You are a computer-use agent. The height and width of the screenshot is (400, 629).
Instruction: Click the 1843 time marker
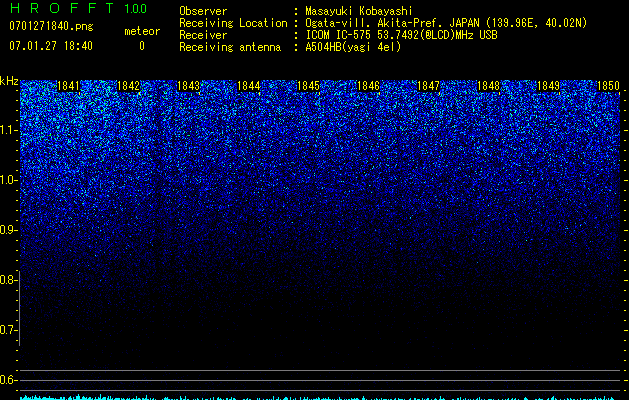pyautogui.click(x=189, y=86)
